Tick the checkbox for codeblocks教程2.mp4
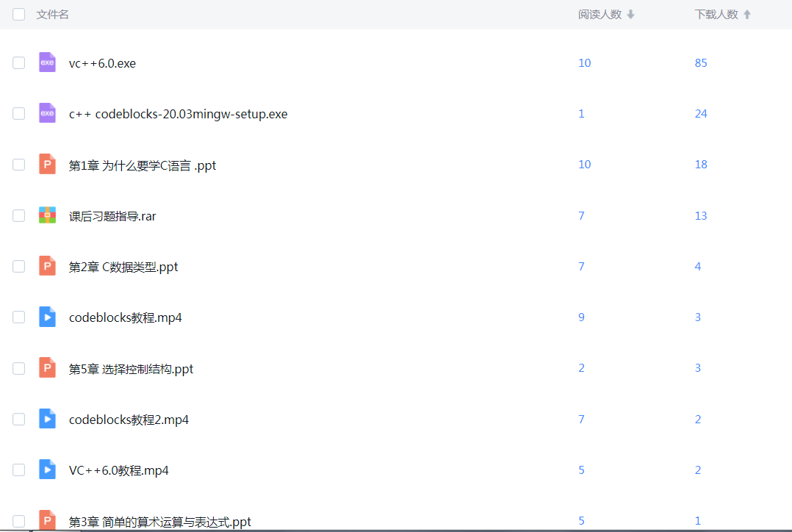792x532 pixels. coord(19,419)
